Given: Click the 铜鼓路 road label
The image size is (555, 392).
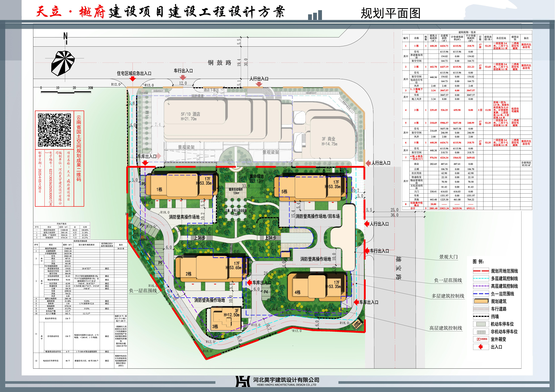Looking at the screenshot, I should pyautogui.click(x=220, y=63).
